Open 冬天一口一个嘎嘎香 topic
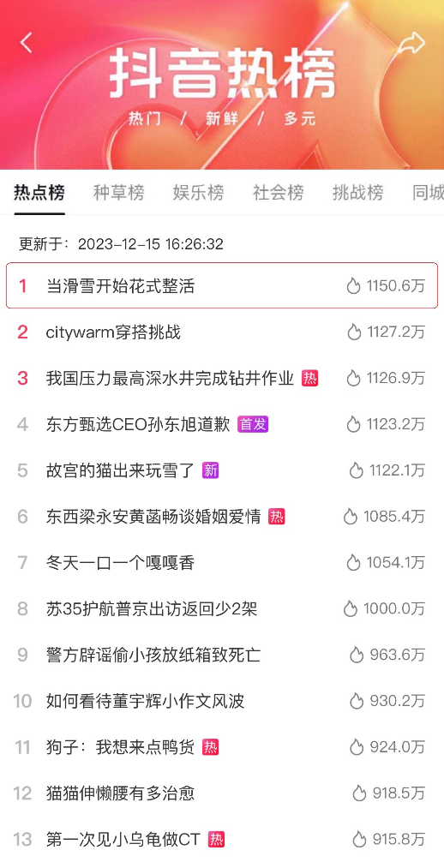The image size is (444, 868). click(x=222, y=563)
